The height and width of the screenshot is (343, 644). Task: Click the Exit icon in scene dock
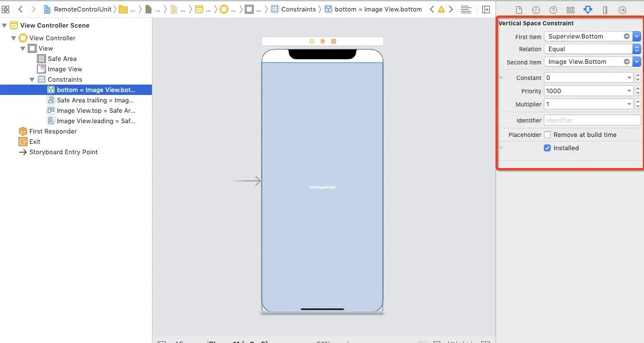tap(333, 41)
